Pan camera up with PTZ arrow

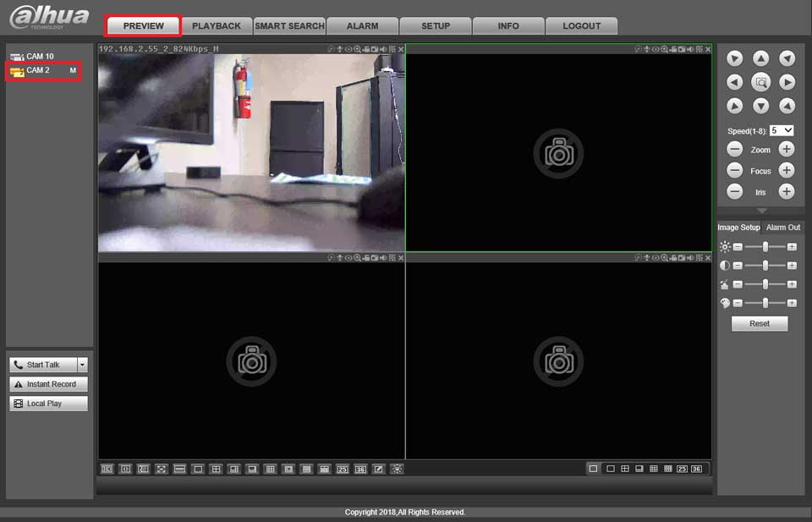(760, 58)
